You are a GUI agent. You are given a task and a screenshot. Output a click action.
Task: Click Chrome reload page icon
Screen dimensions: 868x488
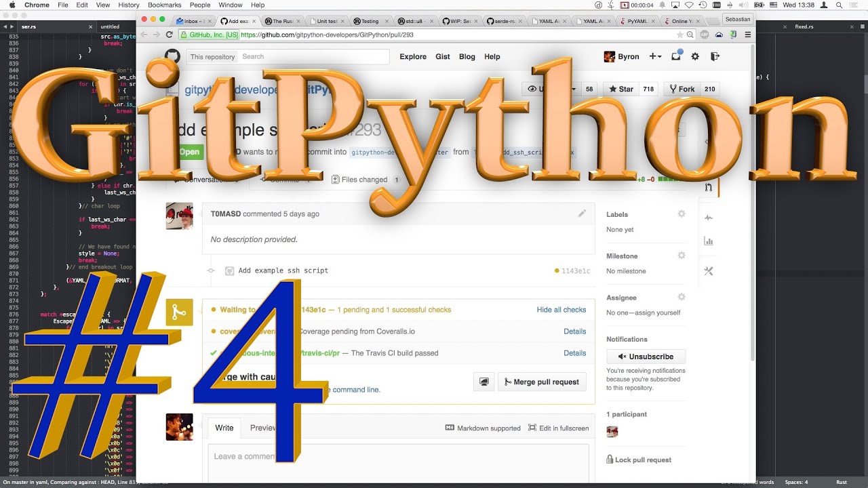pyautogui.click(x=169, y=35)
